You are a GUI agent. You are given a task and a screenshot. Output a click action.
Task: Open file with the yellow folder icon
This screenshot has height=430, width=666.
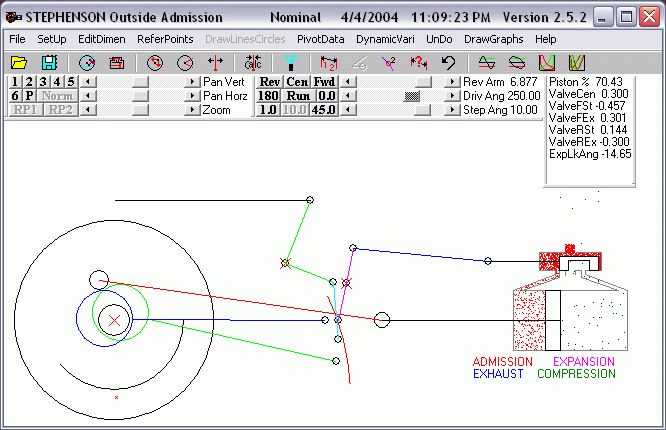19,63
